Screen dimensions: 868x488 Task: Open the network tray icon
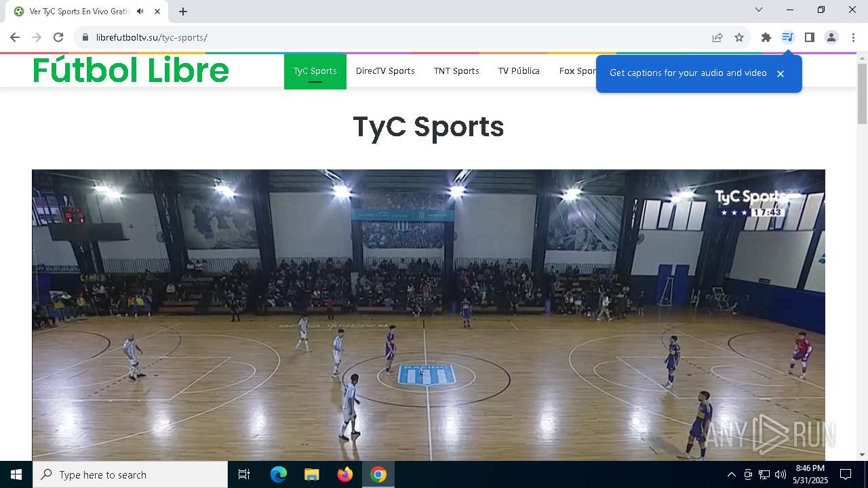click(x=764, y=474)
